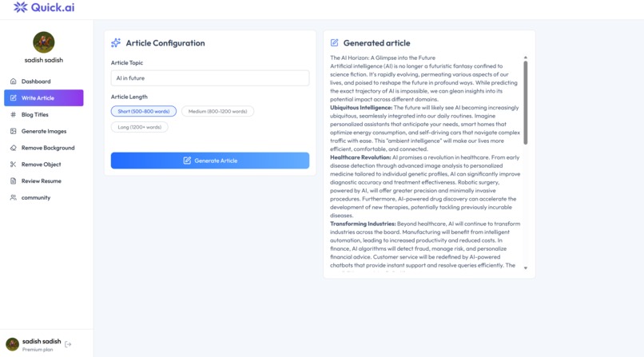The width and height of the screenshot is (644, 357).
Task: Open Dashboard via house icon
Action: (13, 81)
